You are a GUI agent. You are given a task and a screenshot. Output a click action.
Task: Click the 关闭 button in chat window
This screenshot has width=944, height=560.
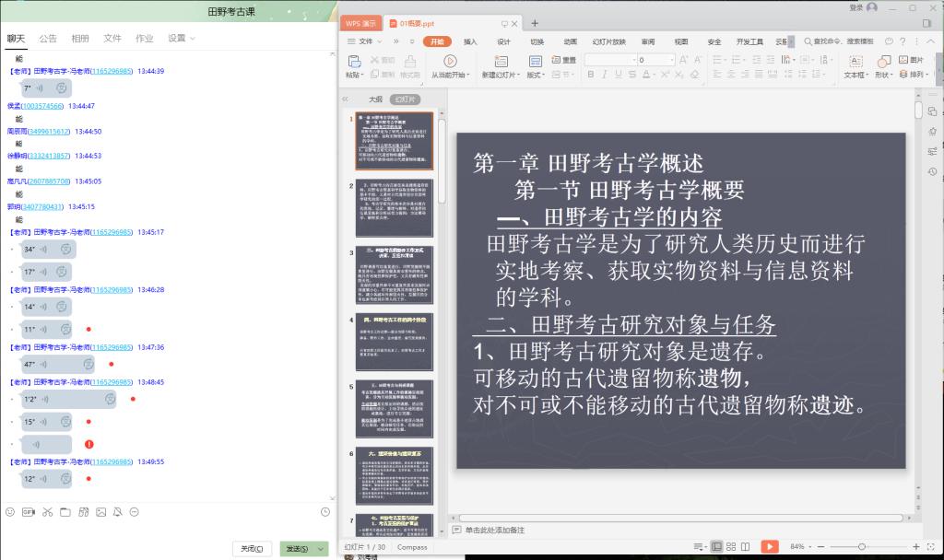click(252, 549)
